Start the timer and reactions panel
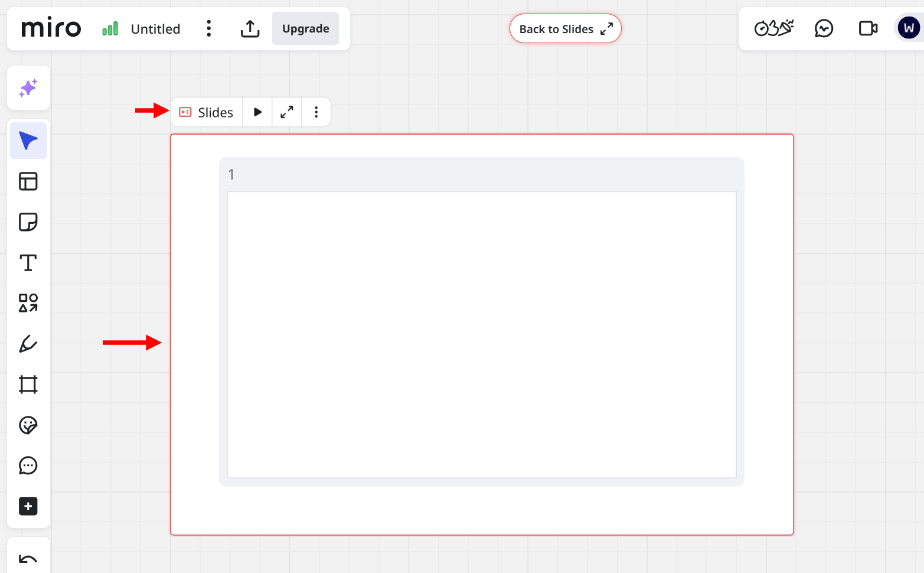This screenshot has height=573, width=924. point(773,28)
